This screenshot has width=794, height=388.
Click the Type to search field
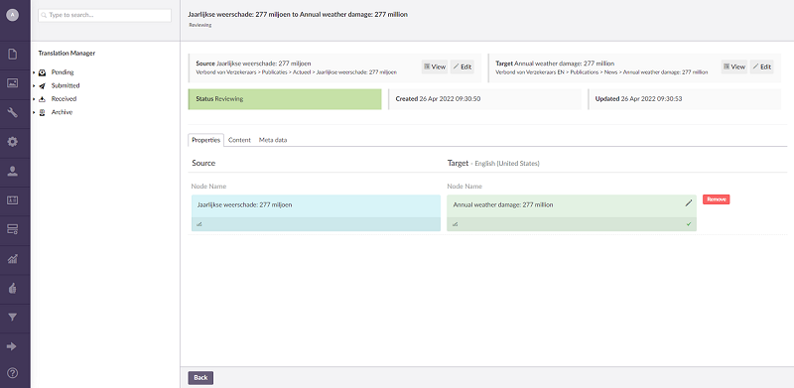[x=105, y=15]
